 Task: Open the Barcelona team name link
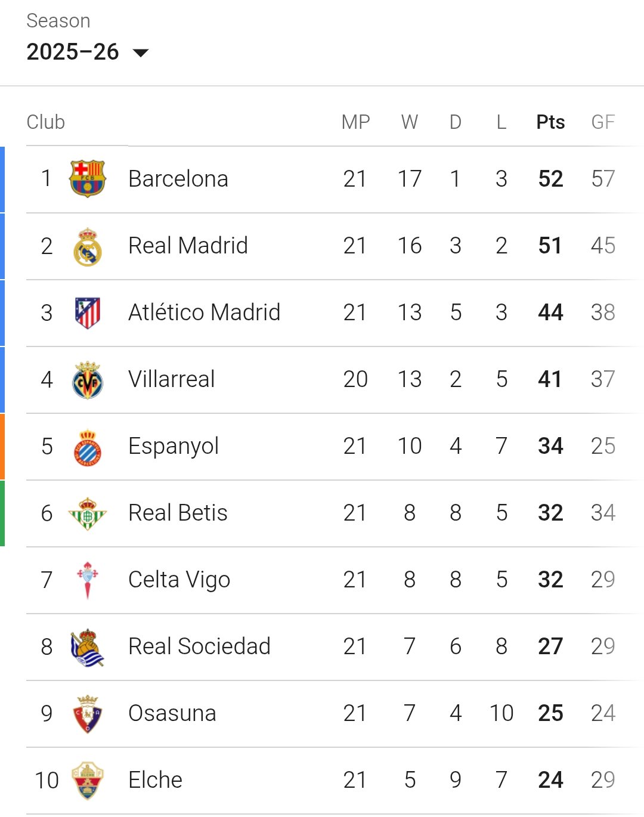pos(178,179)
